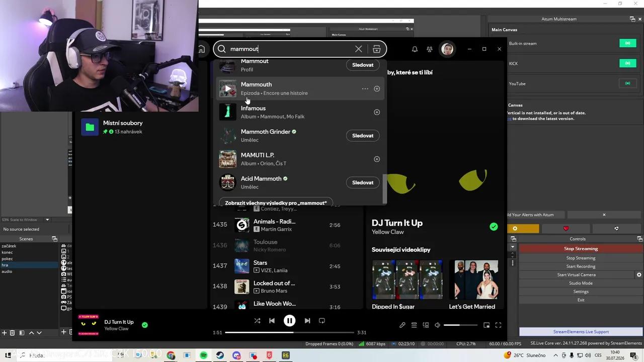
Task: Mute Spotify volume speaker icon
Action: coord(437,325)
